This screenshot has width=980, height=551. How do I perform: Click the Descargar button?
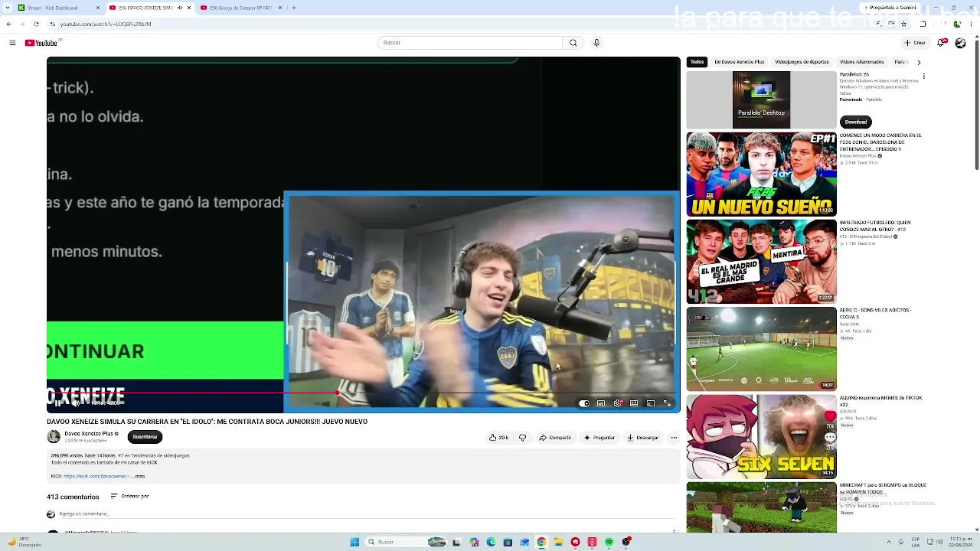pyautogui.click(x=642, y=438)
